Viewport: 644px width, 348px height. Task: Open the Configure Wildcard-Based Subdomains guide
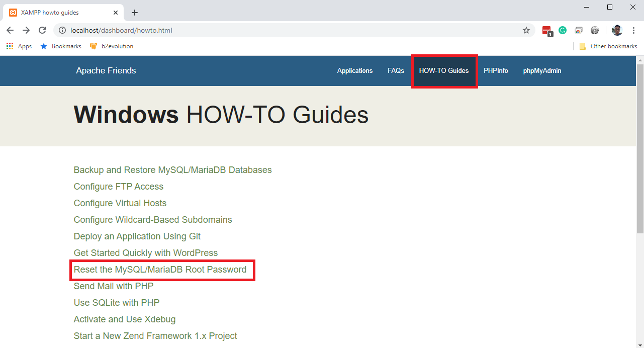tap(153, 220)
